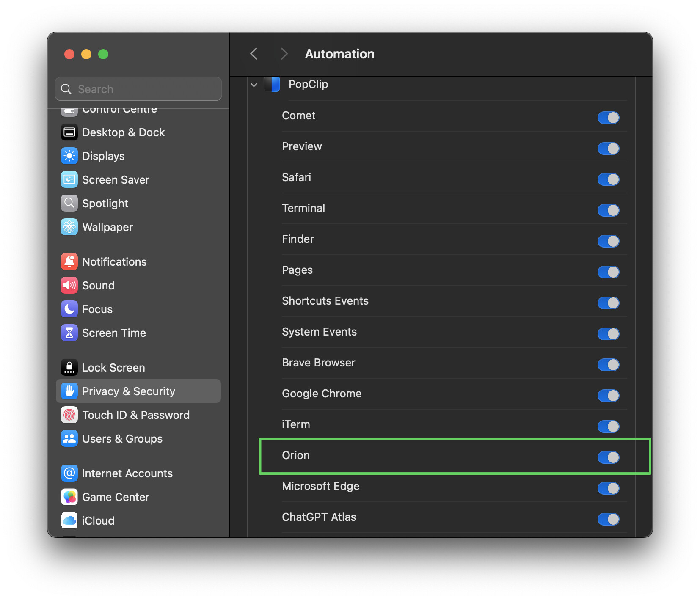Click the Displays sidebar icon
The image size is (700, 600).
click(69, 156)
